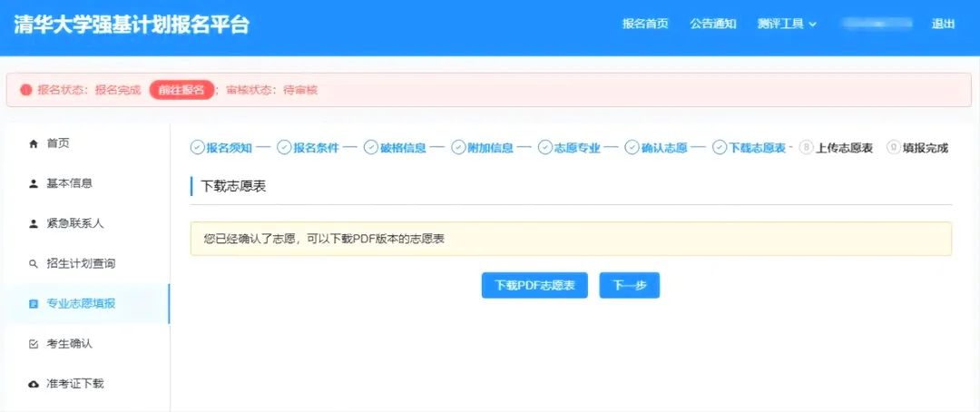The height and width of the screenshot is (412, 980).
Task: Go to the 破格信息 step label
Action: pos(403,148)
